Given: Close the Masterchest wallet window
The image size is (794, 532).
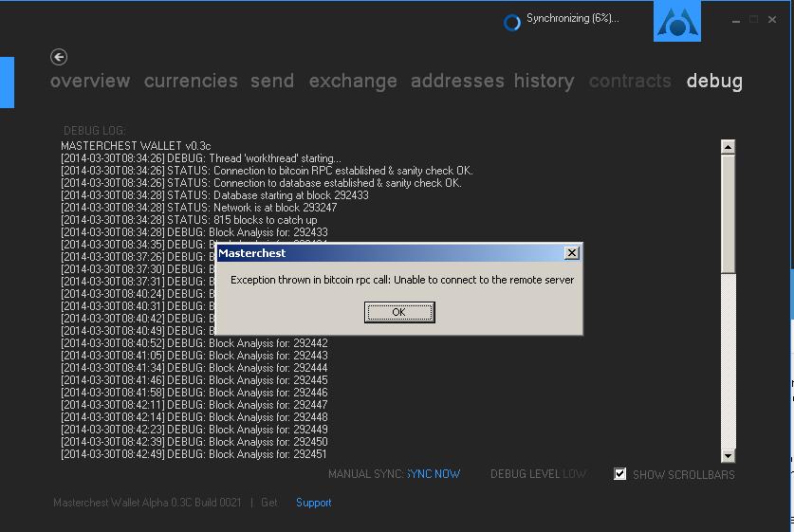Looking at the screenshot, I should [x=772, y=20].
